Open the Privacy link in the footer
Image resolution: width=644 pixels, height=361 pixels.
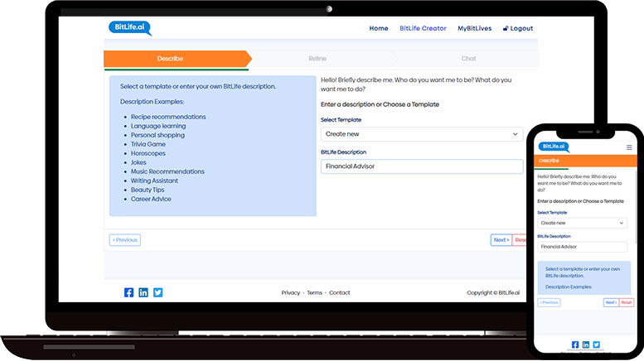[x=291, y=293]
